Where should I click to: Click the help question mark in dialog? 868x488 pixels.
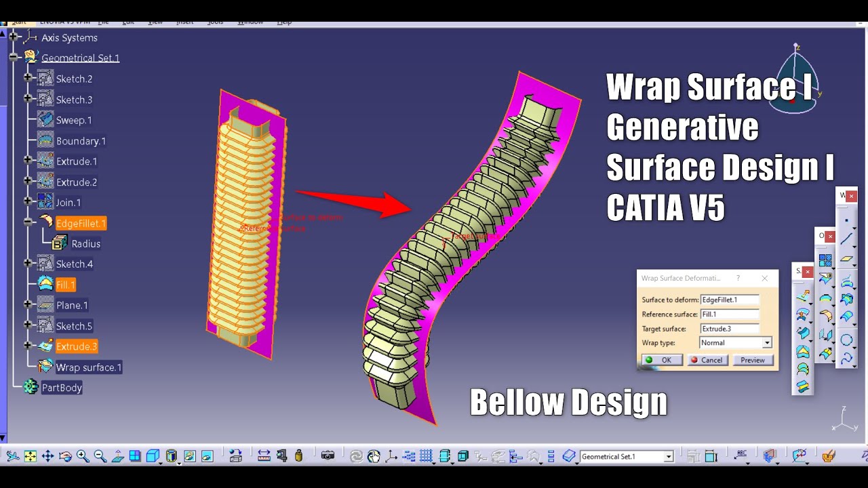pos(738,278)
